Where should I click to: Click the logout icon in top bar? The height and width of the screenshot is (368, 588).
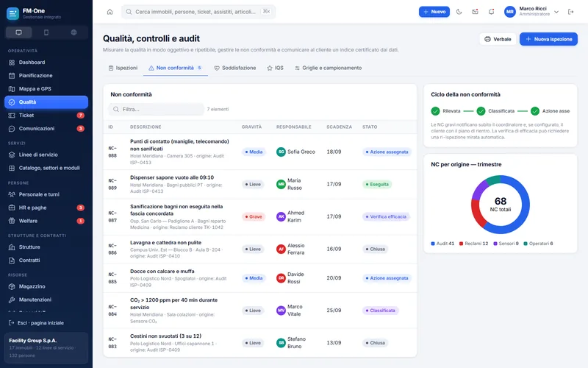(x=571, y=12)
